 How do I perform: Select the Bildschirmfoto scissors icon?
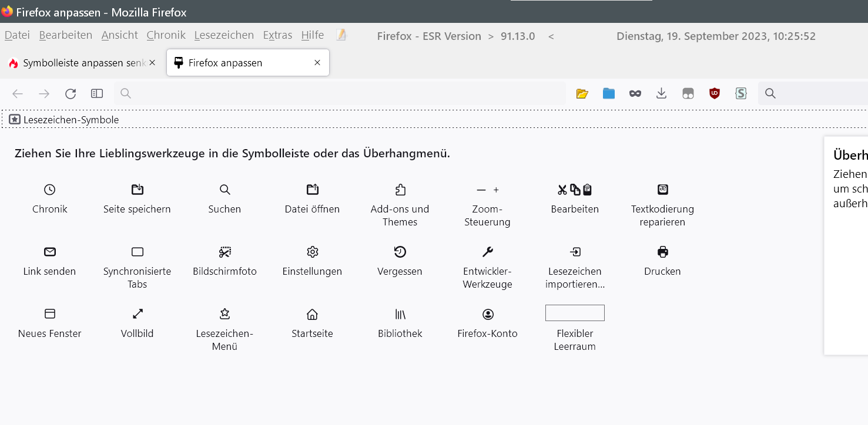[224, 252]
